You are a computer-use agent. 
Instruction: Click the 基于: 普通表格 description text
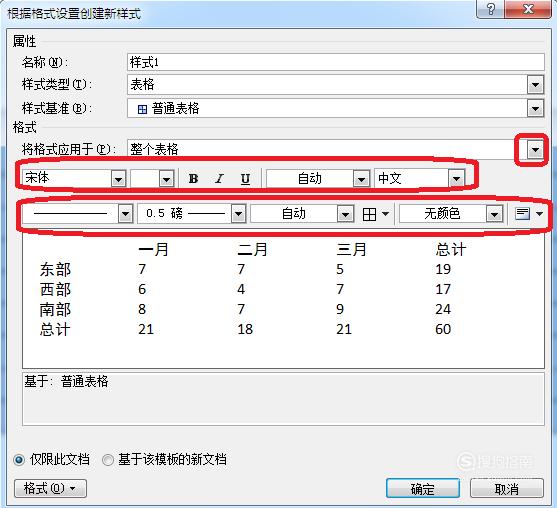[x=66, y=382]
